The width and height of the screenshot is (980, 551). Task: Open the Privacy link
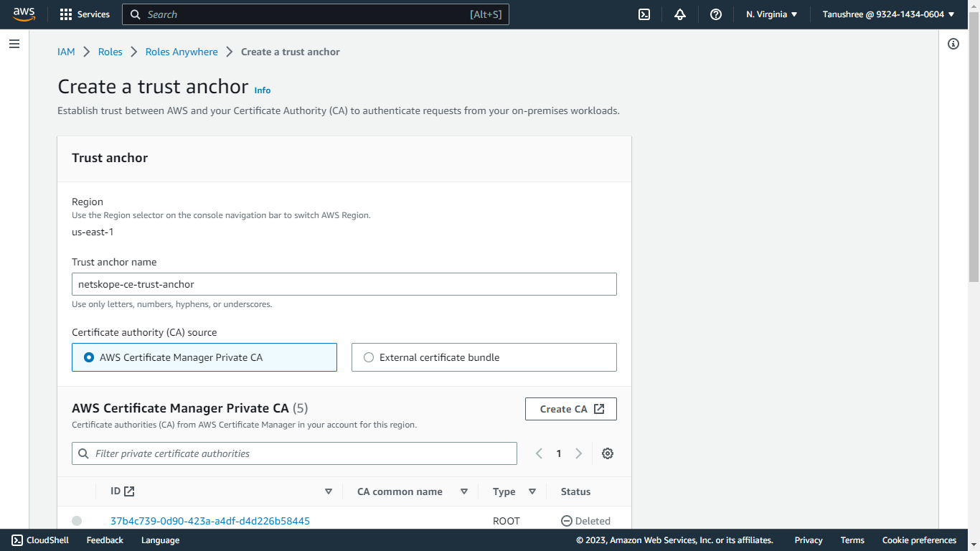809,540
